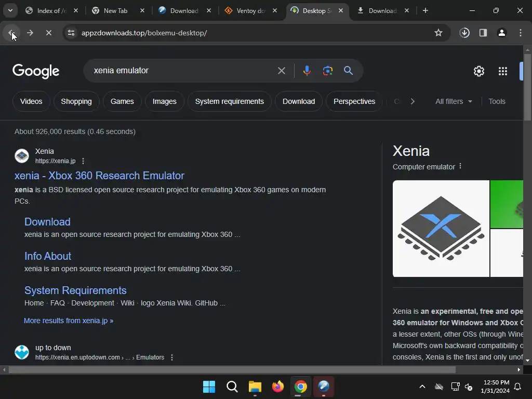
Task: Open Chrome downloads icon in the toolbar
Action: point(464,33)
